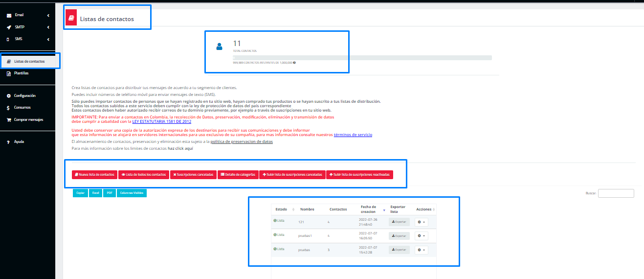Screen dimensions: 644x279
Task: Select Listas de contactos in the sidebar
Action: [x=29, y=62]
